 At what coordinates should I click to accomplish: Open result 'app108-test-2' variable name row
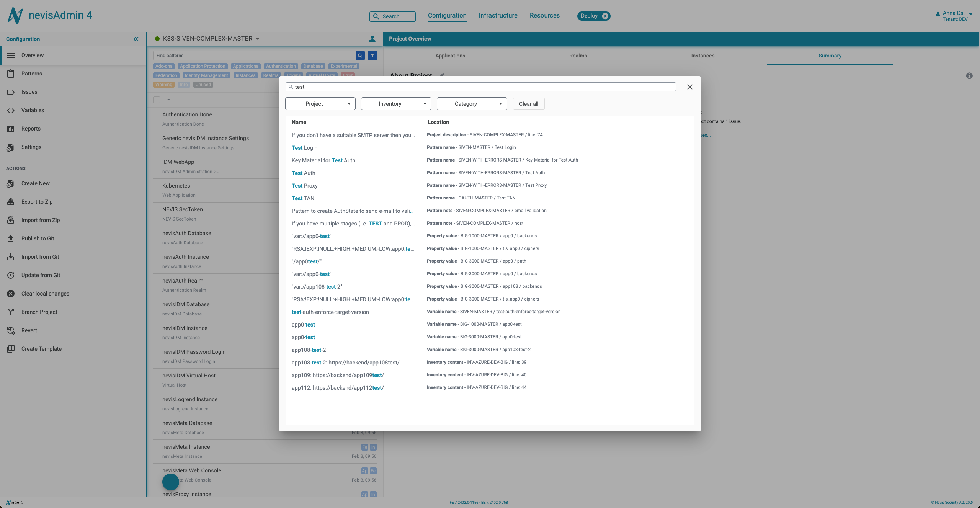(x=490, y=350)
